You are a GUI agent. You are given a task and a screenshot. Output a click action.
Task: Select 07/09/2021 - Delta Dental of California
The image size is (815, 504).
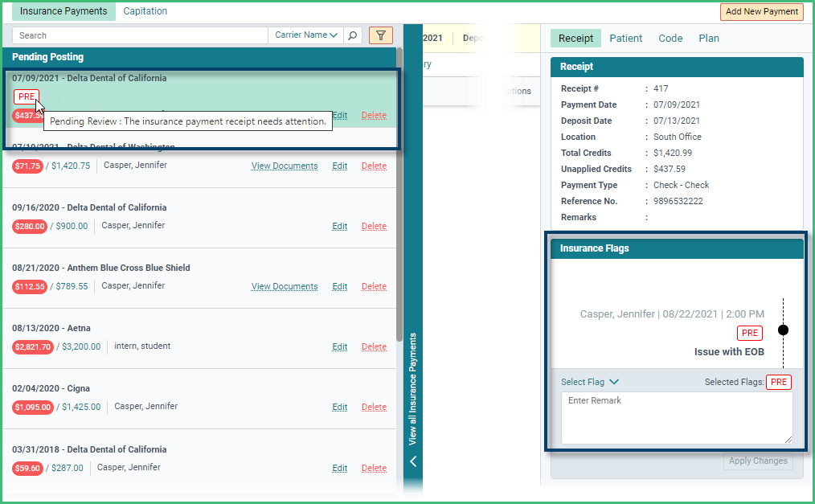[89, 78]
